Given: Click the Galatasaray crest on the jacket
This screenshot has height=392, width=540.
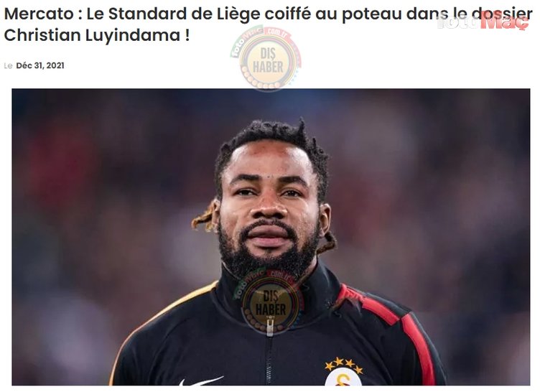Looking at the screenshot, I should point(343,377).
